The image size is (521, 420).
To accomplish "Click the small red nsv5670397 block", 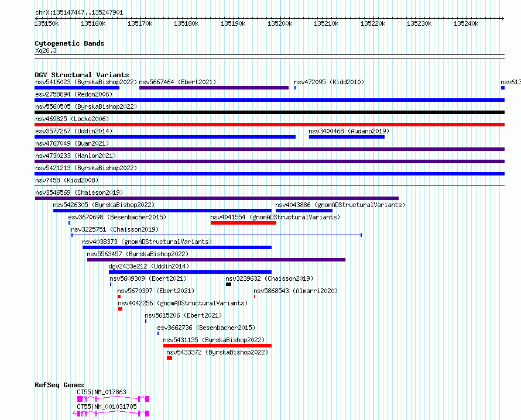I will pos(119,297).
